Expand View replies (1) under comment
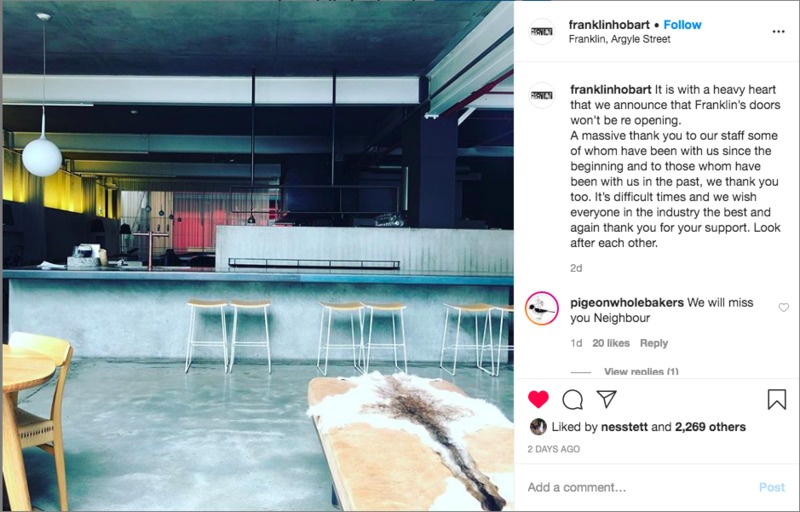Screen dimensions: 800x512 coord(641,371)
